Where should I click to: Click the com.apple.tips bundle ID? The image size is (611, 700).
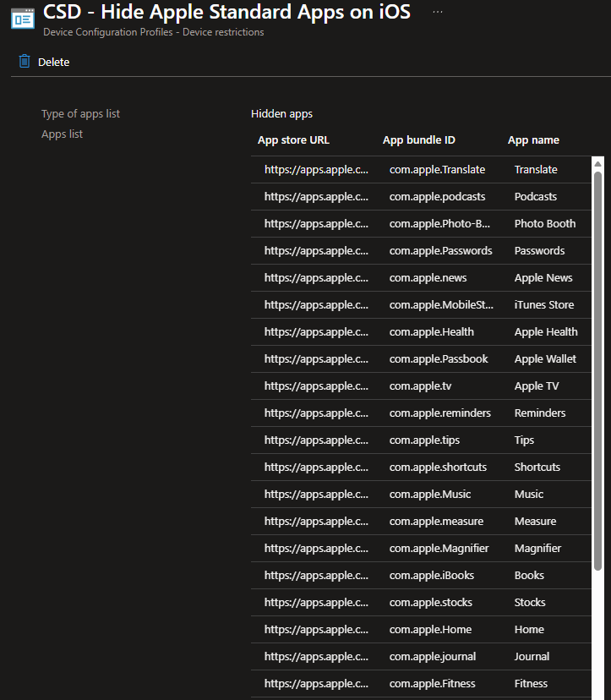point(424,440)
